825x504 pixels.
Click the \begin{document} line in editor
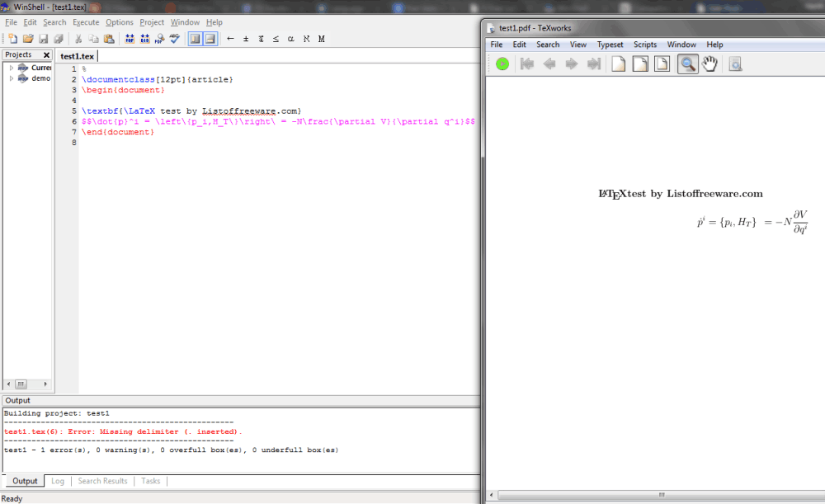[x=123, y=90]
